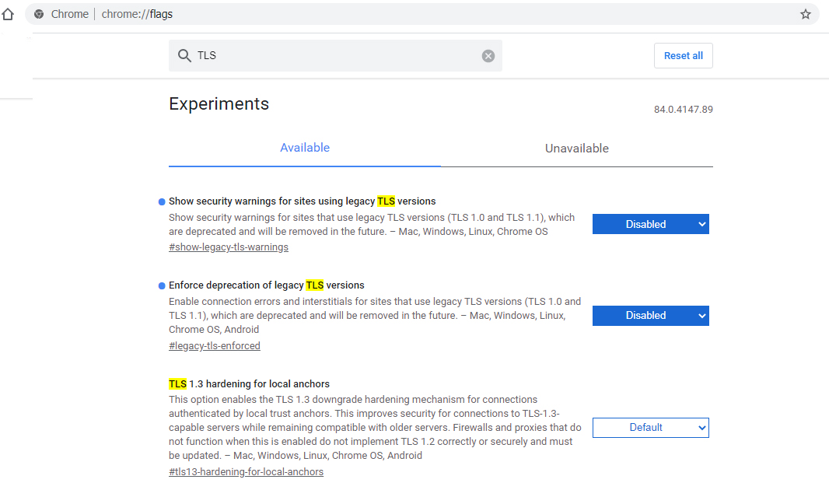Open the #tls13-hardening-for-local-anchors link
This screenshot has width=829, height=504.
246,472
